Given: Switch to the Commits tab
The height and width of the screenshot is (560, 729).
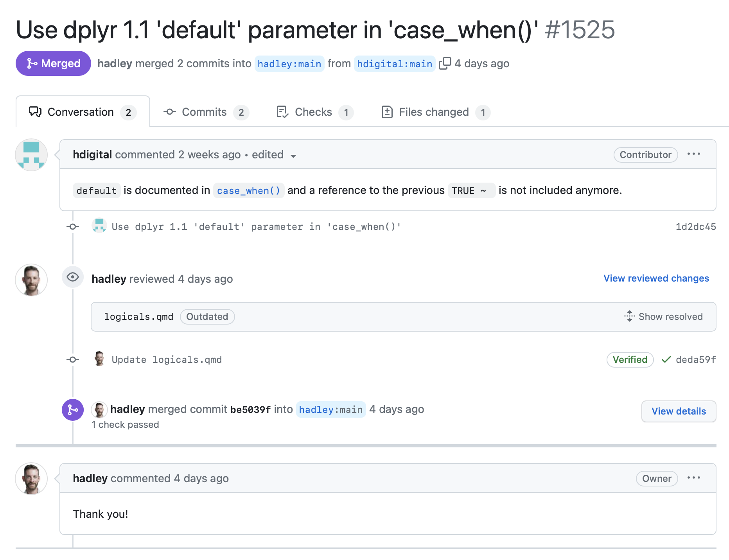Looking at the screenshot, I should 206,112.
